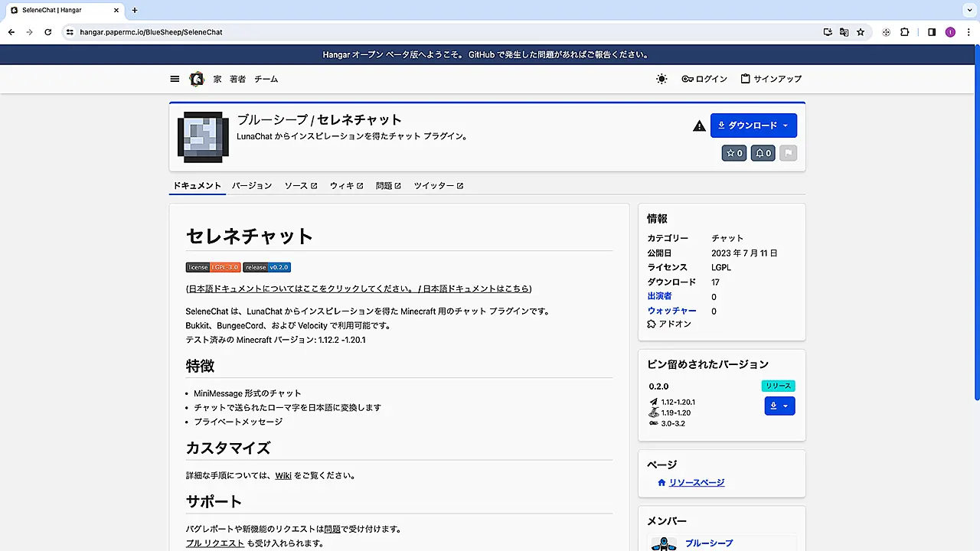
Task: Star the SeleneChat project
Action: 733,153
